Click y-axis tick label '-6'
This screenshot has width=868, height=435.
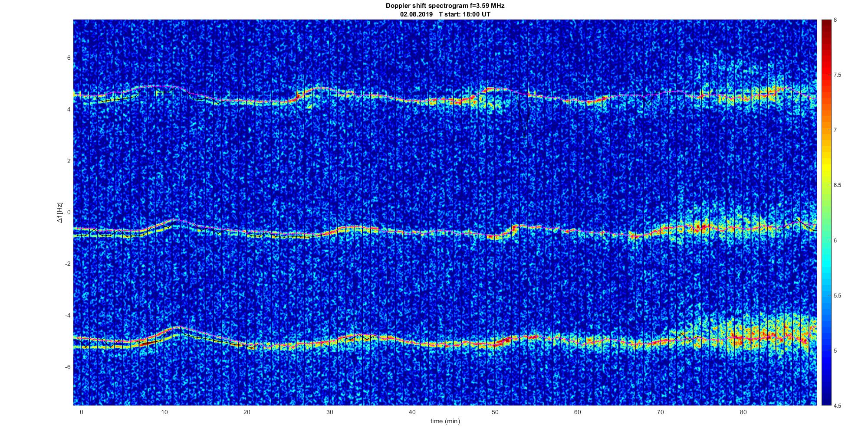point(68,367)
